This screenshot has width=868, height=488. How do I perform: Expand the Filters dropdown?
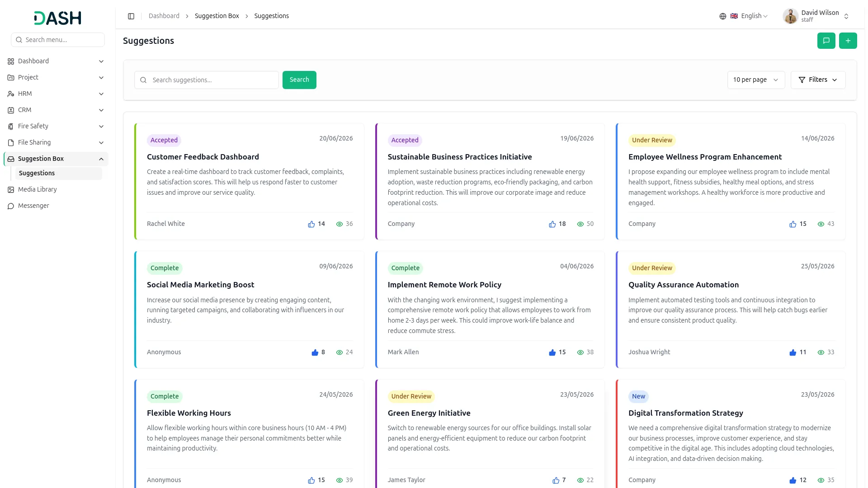pos(818,80)
